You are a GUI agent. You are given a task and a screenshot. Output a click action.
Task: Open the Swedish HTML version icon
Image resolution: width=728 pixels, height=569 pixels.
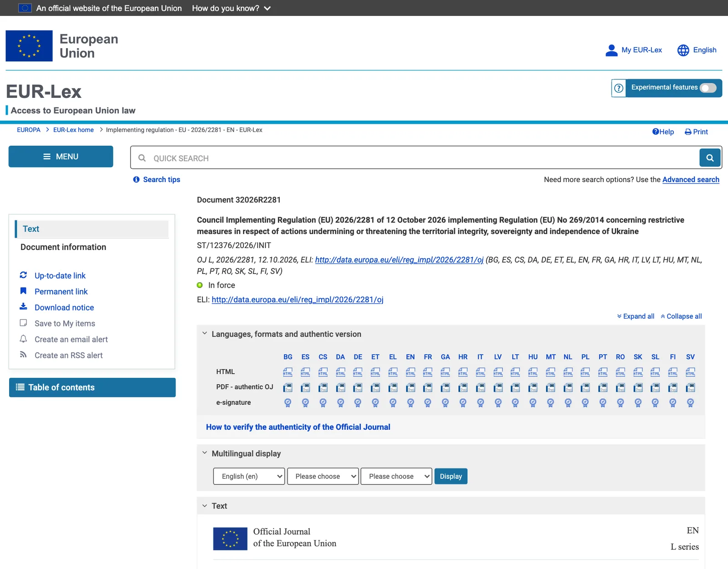[690, 372]
